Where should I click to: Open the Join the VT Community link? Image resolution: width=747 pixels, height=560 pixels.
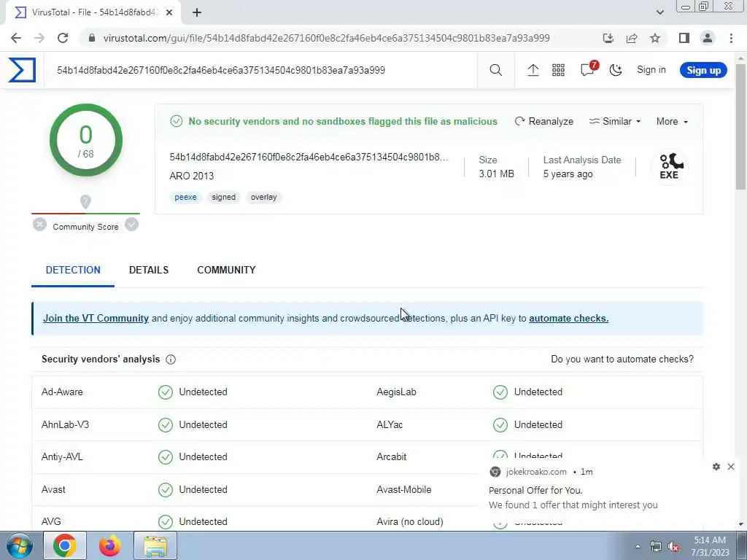[96, 318]
